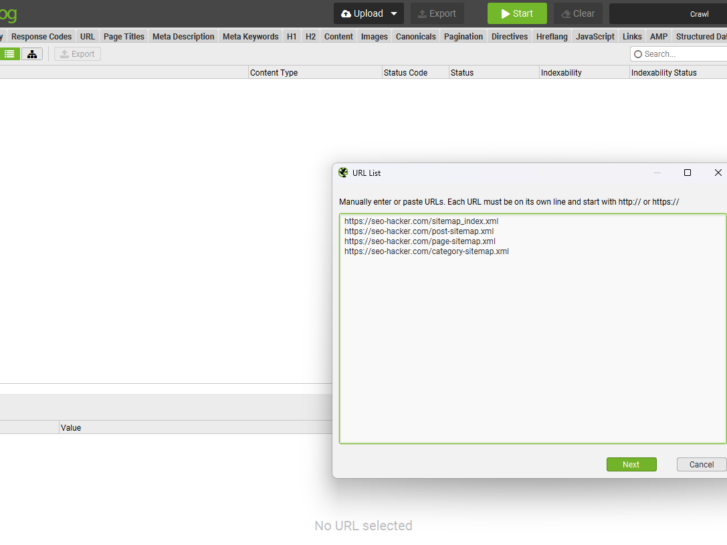Click the search magnifier icon
727x545 pixels.
(x=638, y=54)
